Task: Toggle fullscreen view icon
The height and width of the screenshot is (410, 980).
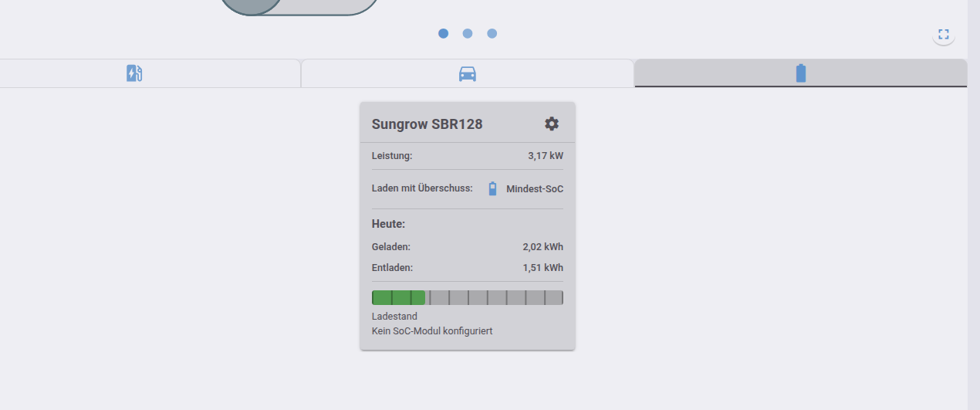Action: [x=943, y=34]
